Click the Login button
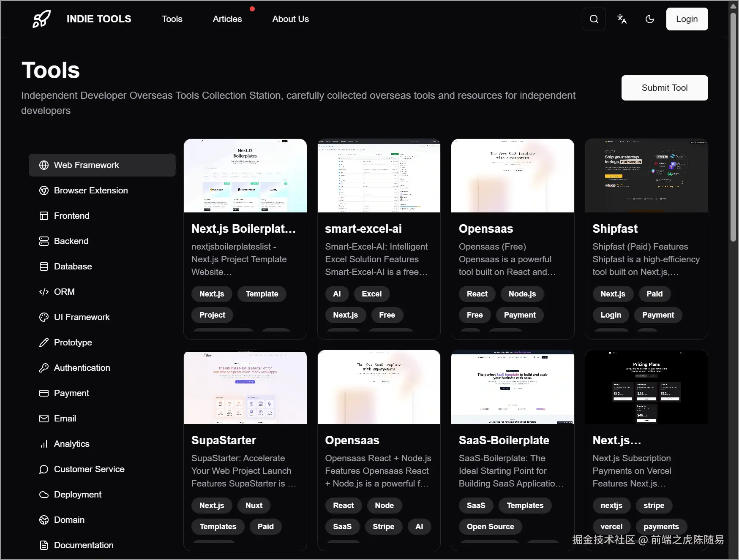 tap(687, 19)
